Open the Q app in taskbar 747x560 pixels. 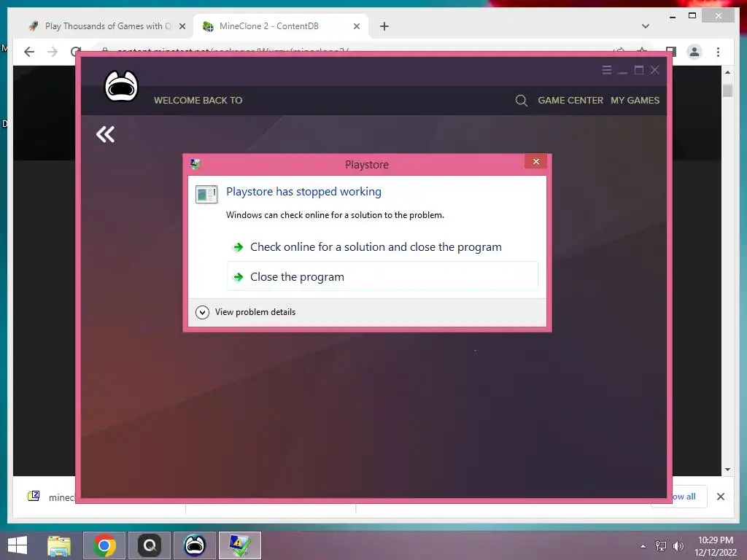tap(150, 545)
